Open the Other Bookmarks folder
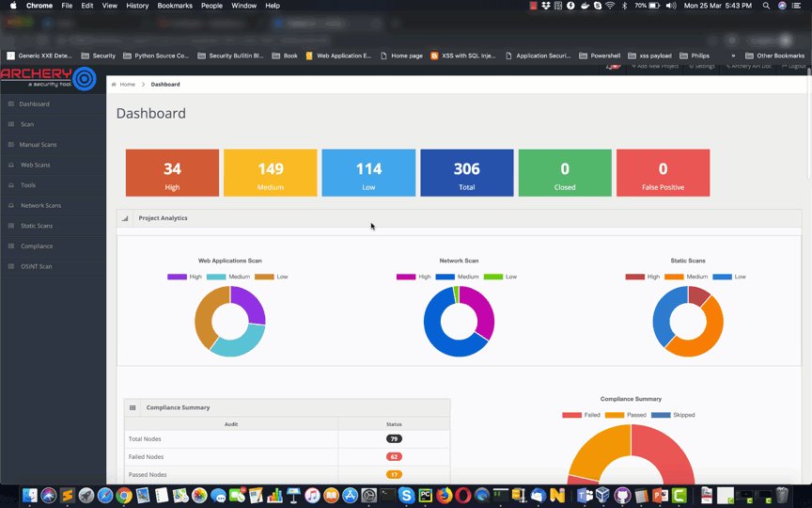Viewport: 812px width, 508px height. coord(774,56)
